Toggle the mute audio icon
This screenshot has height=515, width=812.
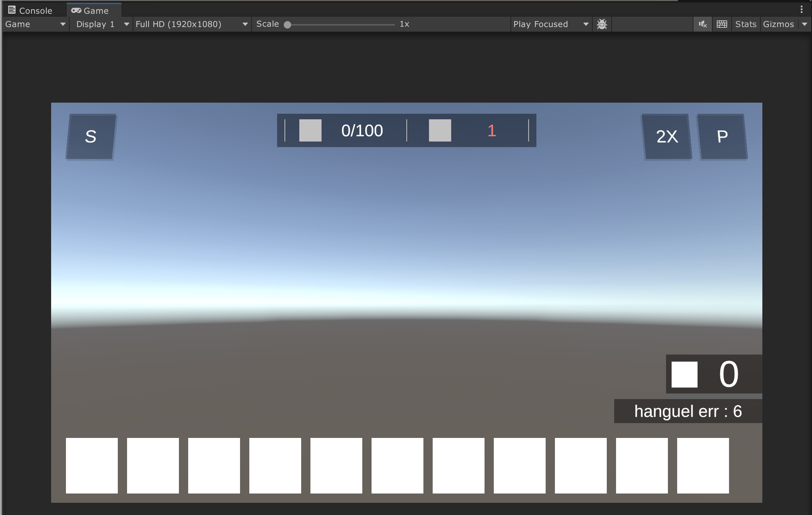703,24
